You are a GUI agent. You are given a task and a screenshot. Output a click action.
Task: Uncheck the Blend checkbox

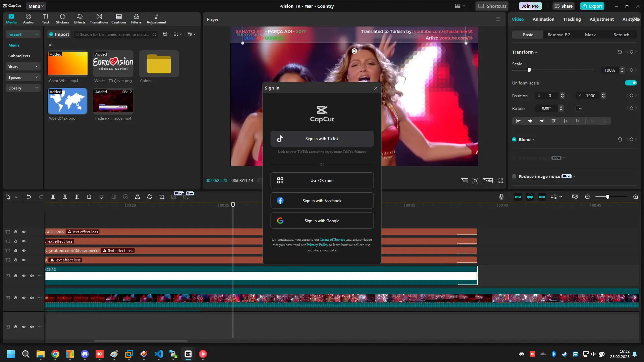coord(514,139)
